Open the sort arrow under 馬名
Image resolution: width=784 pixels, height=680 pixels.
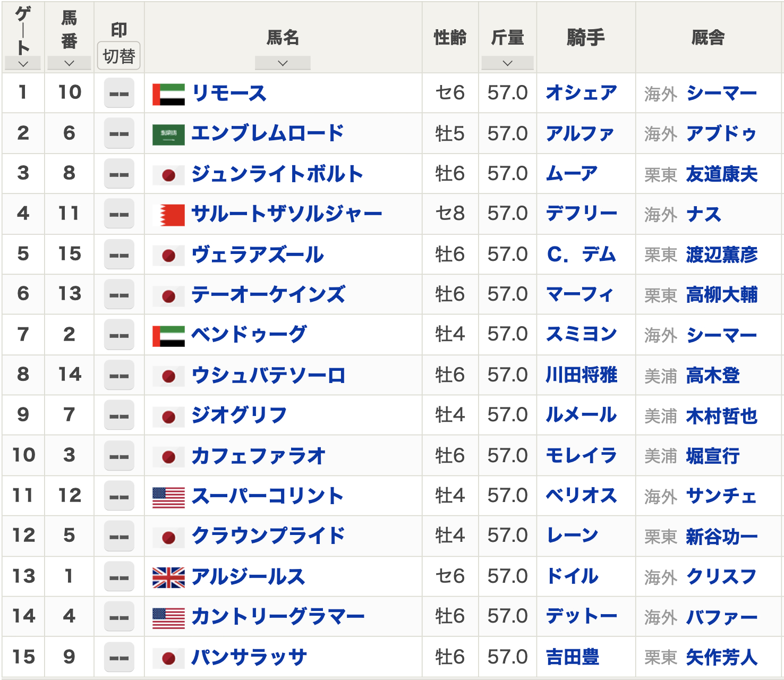click(x=283, y=63)
